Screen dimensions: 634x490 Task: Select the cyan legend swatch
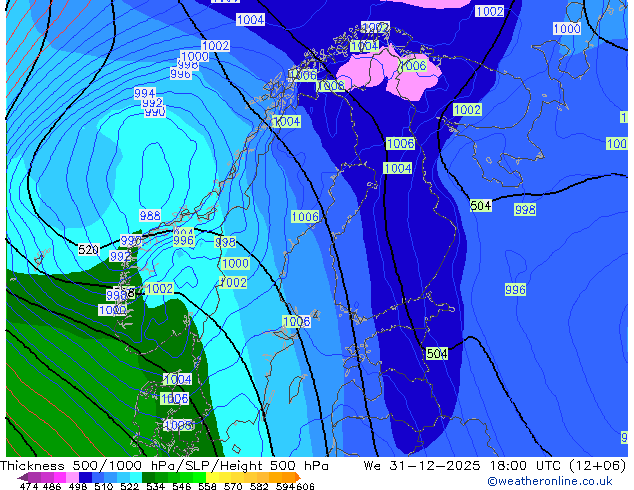coord(135,477)
